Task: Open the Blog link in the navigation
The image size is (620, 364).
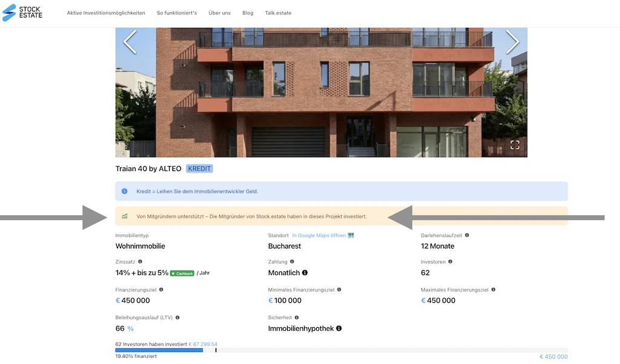Action: click(x=248, y=13)
